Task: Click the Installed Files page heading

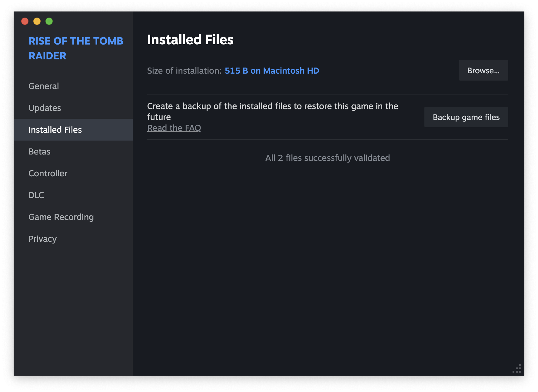Action: (x=190, y=40)
